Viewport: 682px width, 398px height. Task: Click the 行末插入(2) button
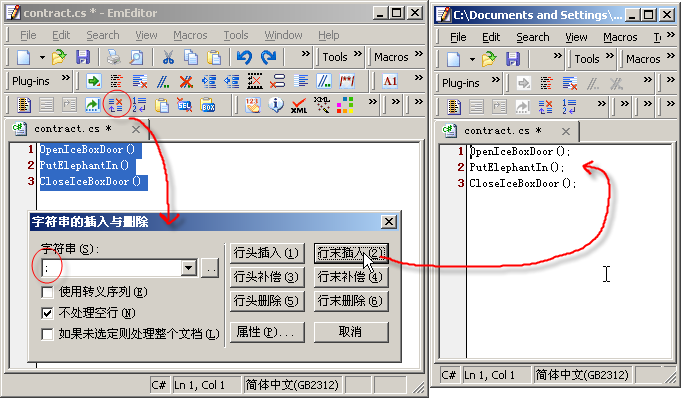351,253
